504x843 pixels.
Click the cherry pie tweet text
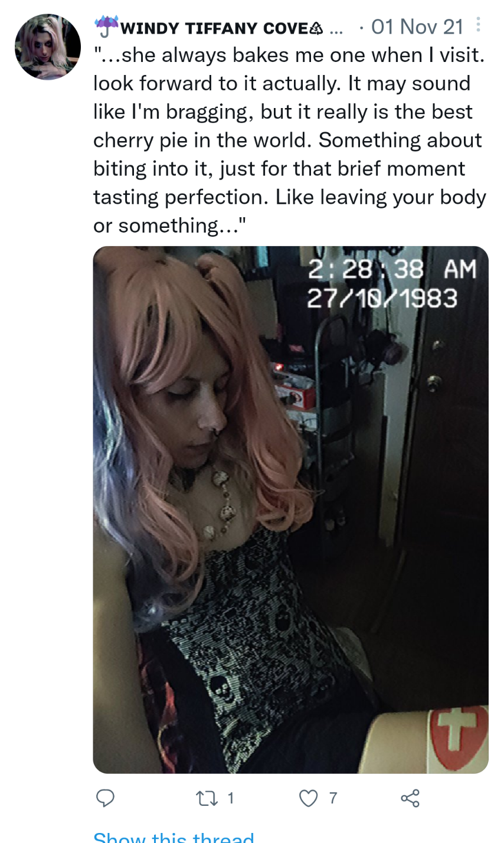pyautogui.click(x=290, y=140)
